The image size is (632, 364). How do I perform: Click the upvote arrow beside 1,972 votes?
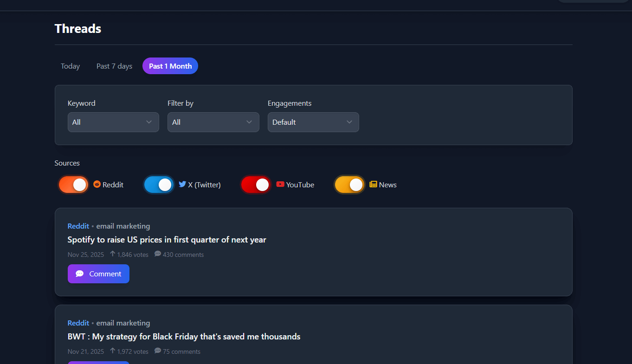(113, 351)
